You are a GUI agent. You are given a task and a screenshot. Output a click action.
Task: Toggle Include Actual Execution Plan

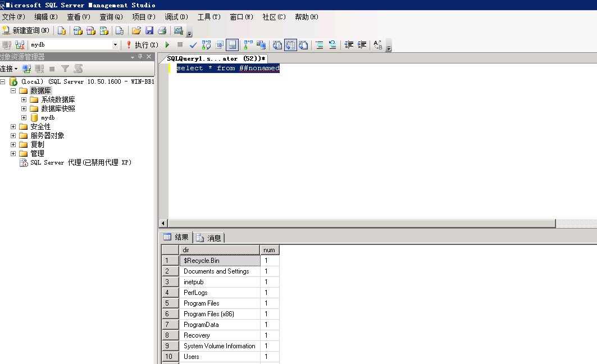click(248, 45)
